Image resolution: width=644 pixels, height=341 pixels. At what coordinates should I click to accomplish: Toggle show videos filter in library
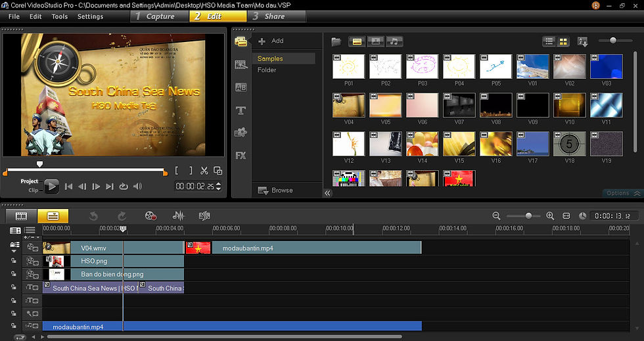357,41
